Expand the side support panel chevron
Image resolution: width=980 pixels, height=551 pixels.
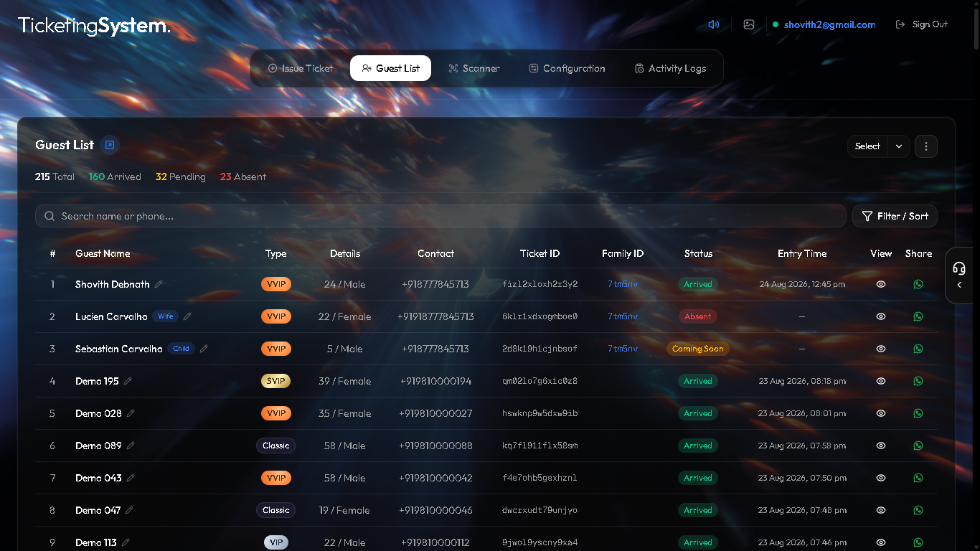coord(959,286)
